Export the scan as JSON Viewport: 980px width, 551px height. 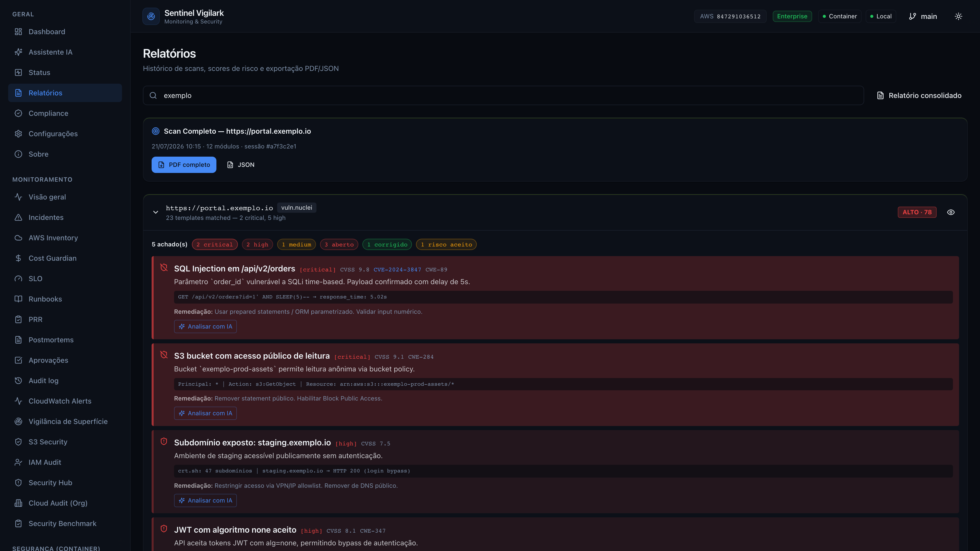[241, 165]
